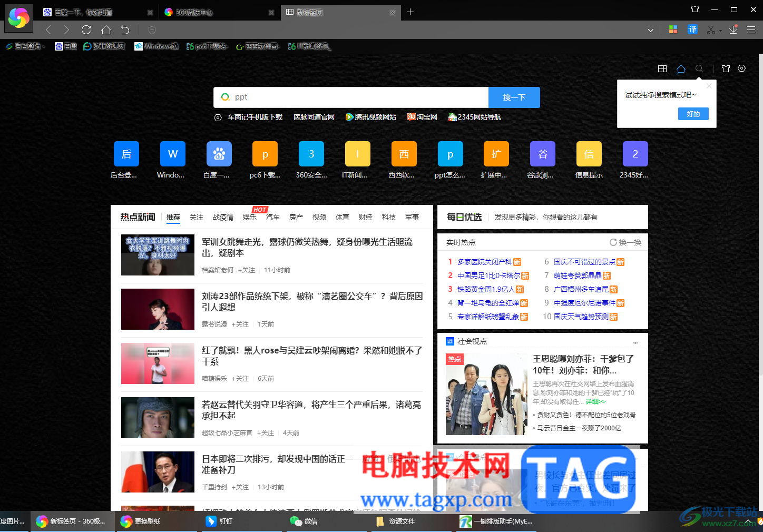
Task: Open the browser hamburger menu
Action: [751, 30]
